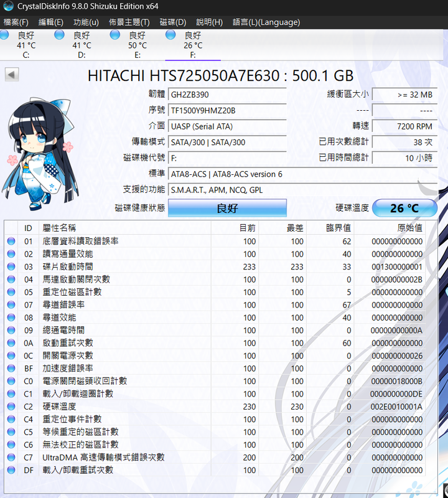
Task: Click status icon of attribute C5 row
Action: click(x=11, y=431)
